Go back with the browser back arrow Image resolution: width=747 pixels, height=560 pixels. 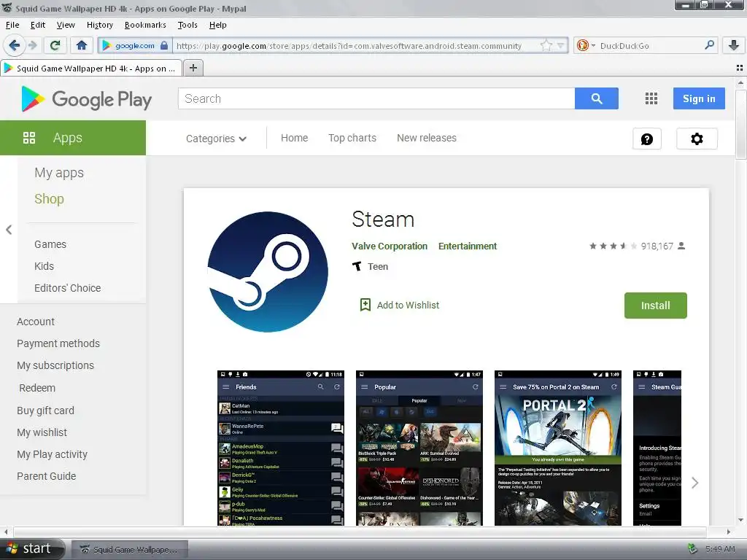coord(15,46)
